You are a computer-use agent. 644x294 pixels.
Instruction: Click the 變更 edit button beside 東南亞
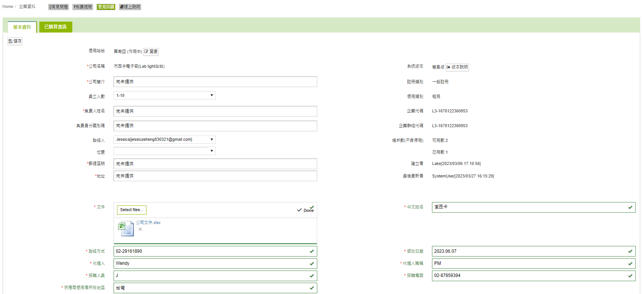[151, 52]
